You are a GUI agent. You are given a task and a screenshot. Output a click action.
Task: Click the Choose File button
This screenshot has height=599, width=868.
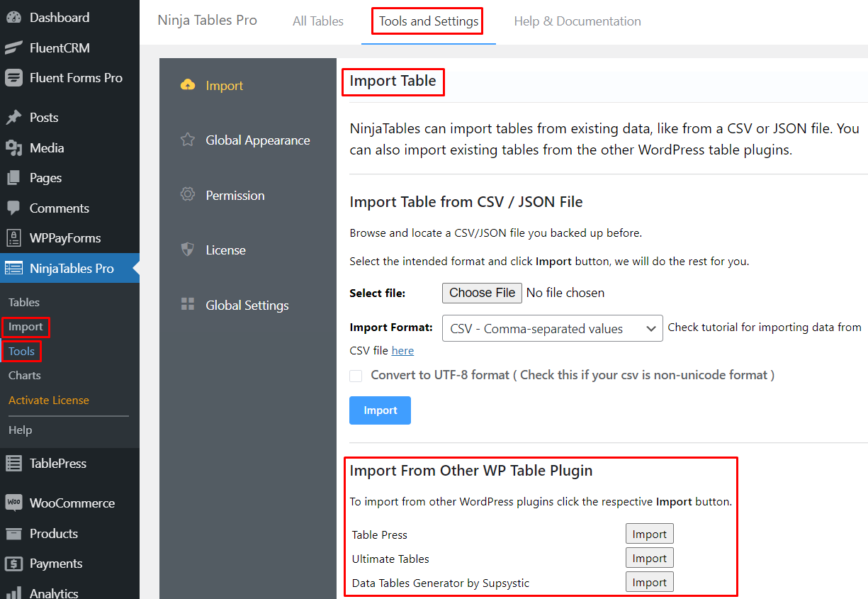coord(483,293)
